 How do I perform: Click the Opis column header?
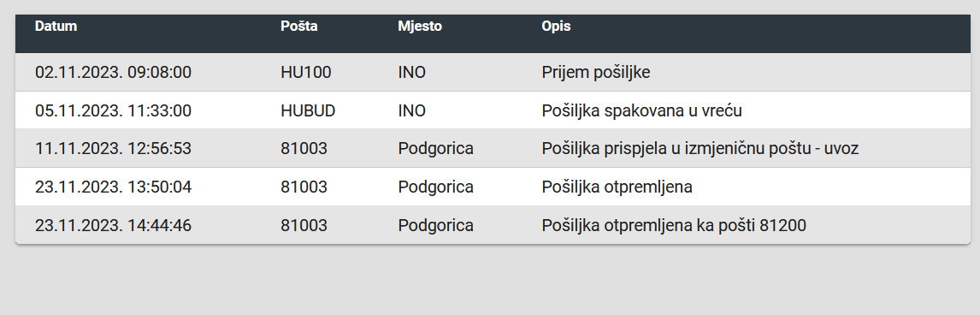[x=556, y=27]
